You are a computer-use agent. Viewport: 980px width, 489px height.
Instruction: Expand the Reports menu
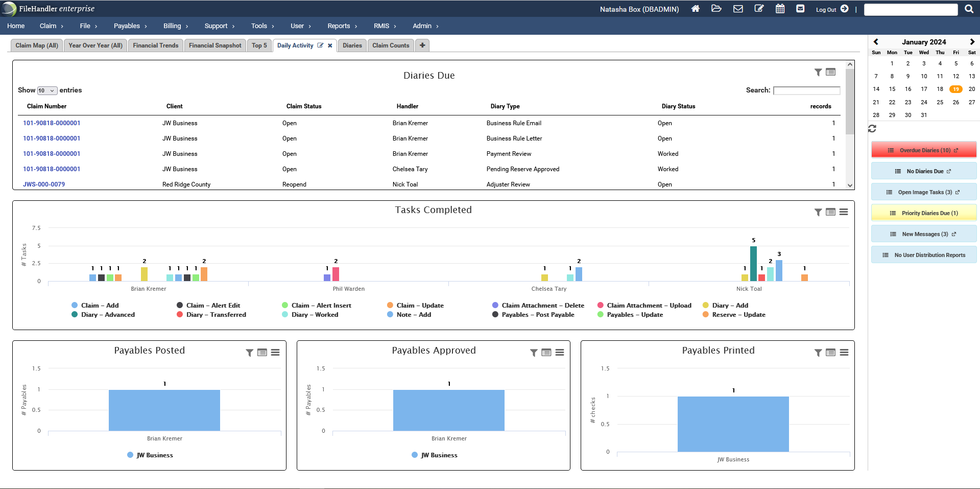click(339, 26)
